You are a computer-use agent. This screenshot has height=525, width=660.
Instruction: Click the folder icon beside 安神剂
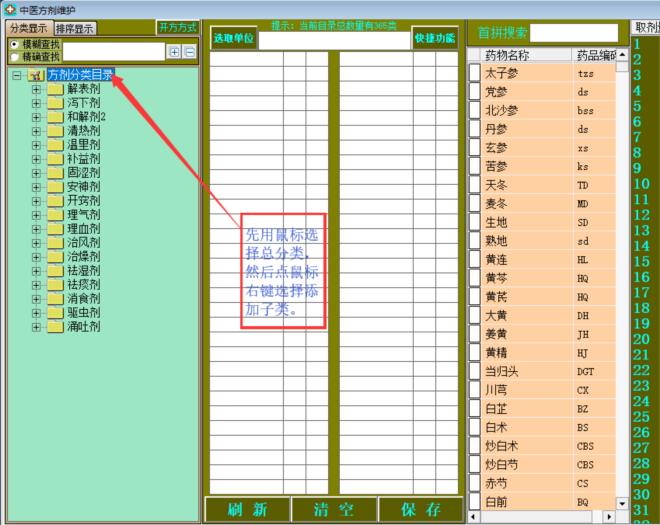pos(54,186)
